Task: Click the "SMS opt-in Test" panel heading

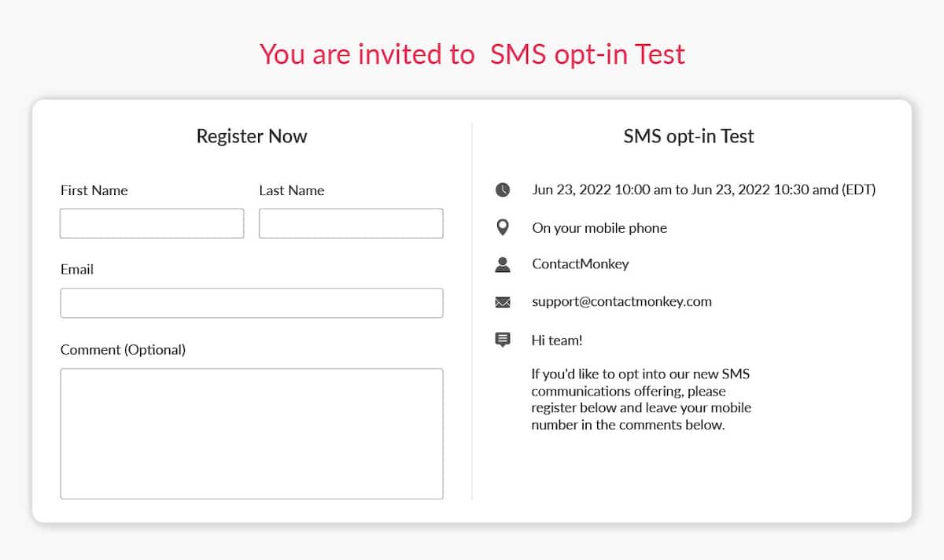Action: pos(688,136)
